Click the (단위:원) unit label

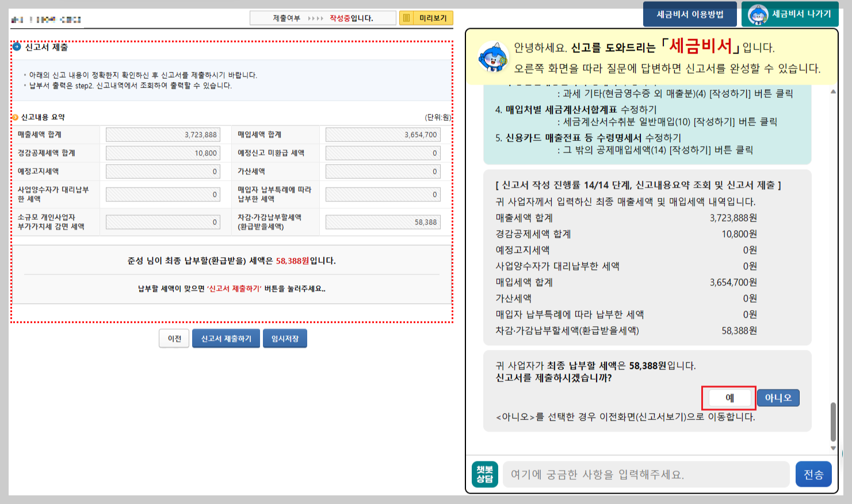tap(438, 117)
